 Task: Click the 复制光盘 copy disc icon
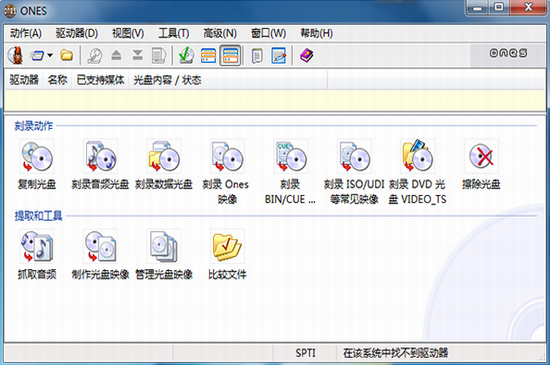(x=37, y=156)
